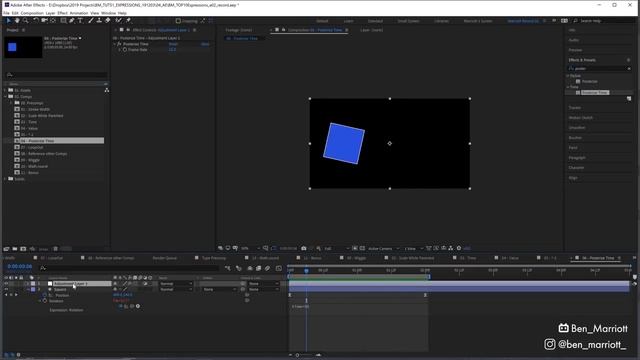
Task: Open the Preview panel
Action: (x=576, y=50)
